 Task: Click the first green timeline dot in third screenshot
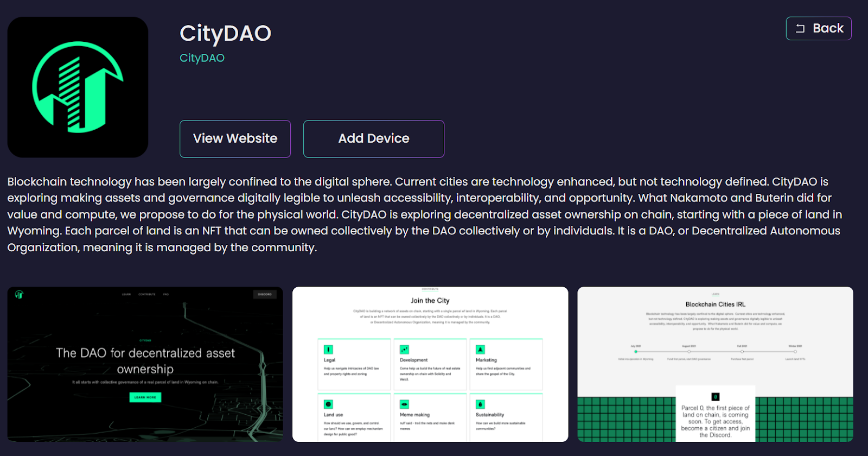[x=636, y=352]
